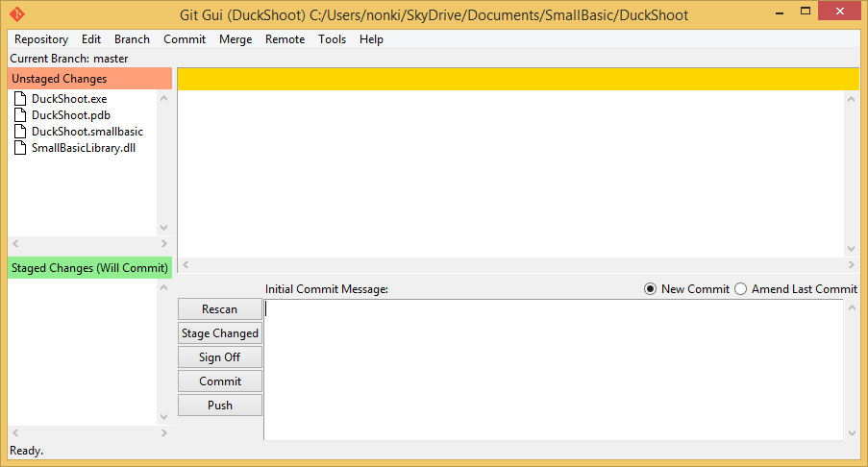This screenshot has height=467, width=868.
Task: Click the Staged Changes (Will Commit) header
Action: pyautogui.click(x=89, y=268)
